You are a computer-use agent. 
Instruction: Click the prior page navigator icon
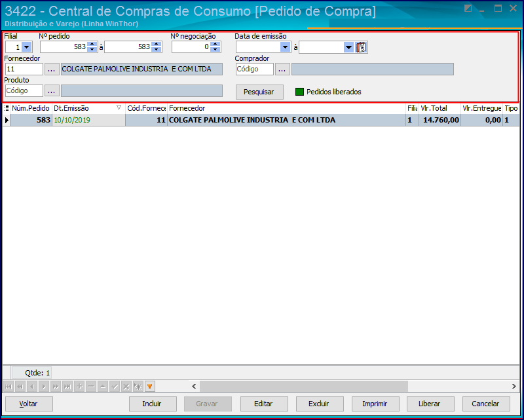[x=20, y=387]
